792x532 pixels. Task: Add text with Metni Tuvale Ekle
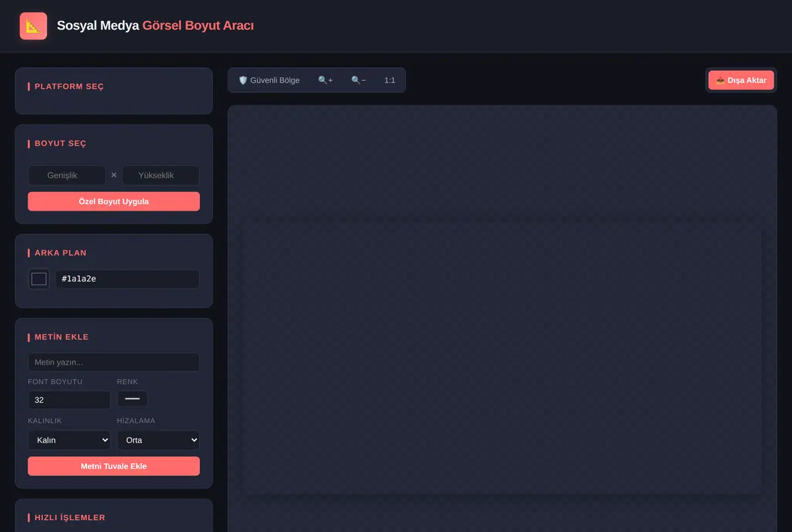(114, 466)
